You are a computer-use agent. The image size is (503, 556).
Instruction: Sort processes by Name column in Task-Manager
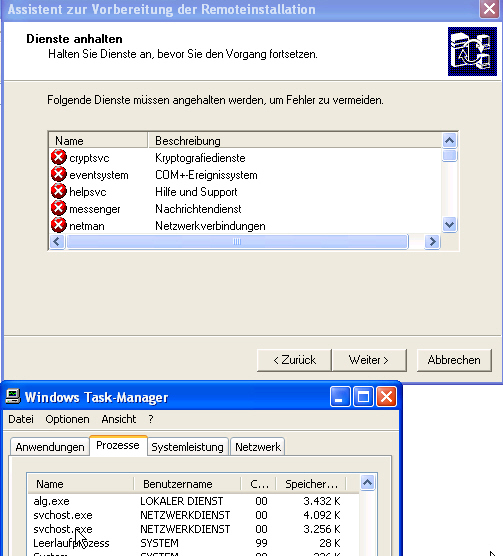click(x=81, y=484)
